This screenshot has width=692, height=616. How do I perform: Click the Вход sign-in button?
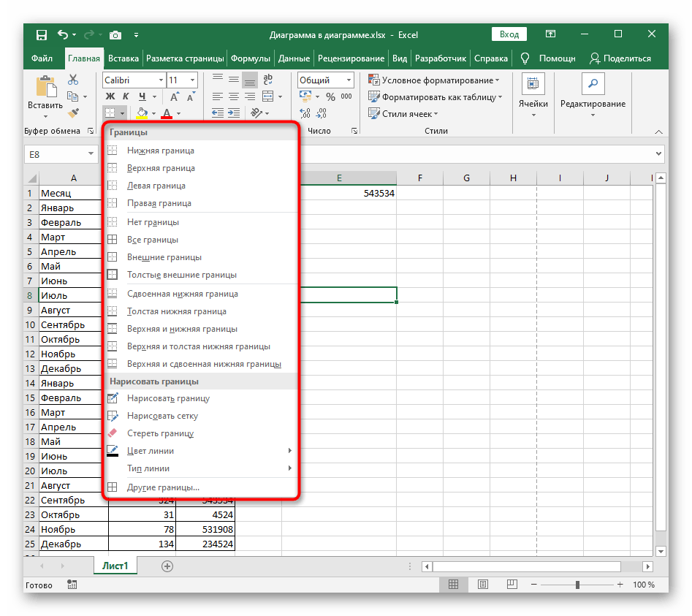point(509,34)
